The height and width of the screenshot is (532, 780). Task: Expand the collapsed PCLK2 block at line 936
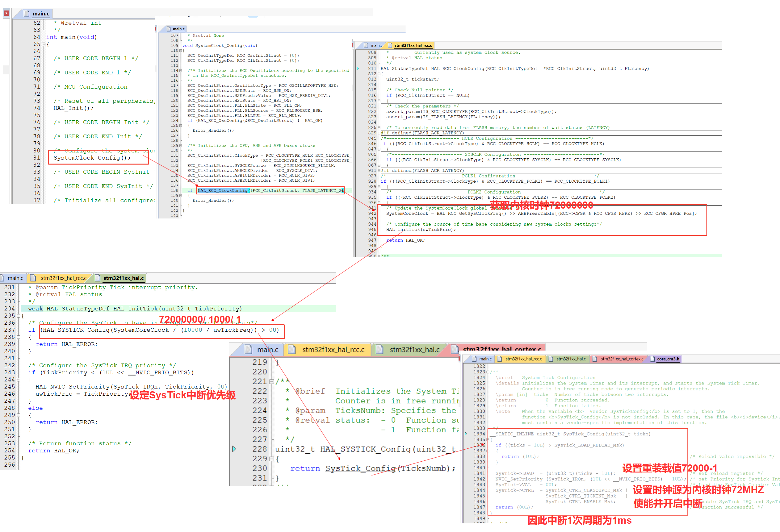tap(379, 203)
